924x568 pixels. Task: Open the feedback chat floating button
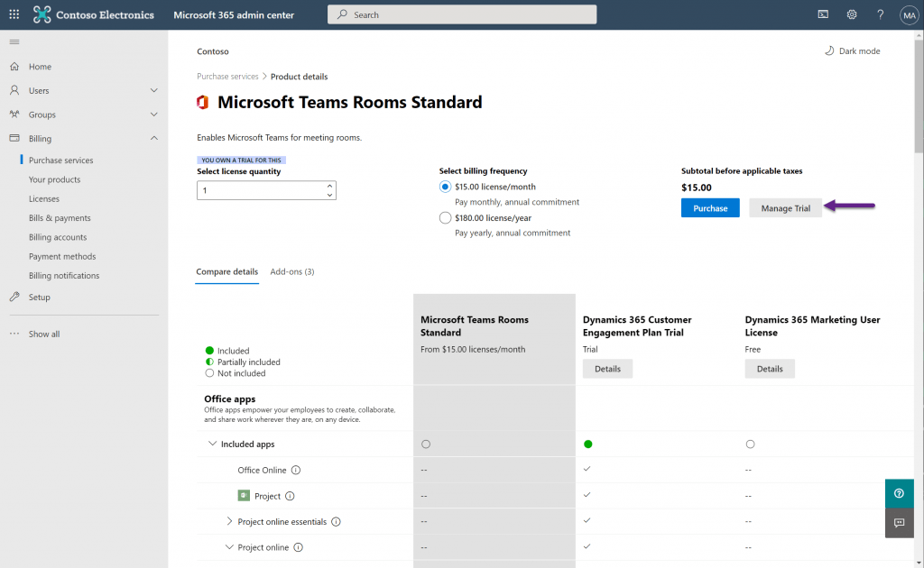[899, 523]
